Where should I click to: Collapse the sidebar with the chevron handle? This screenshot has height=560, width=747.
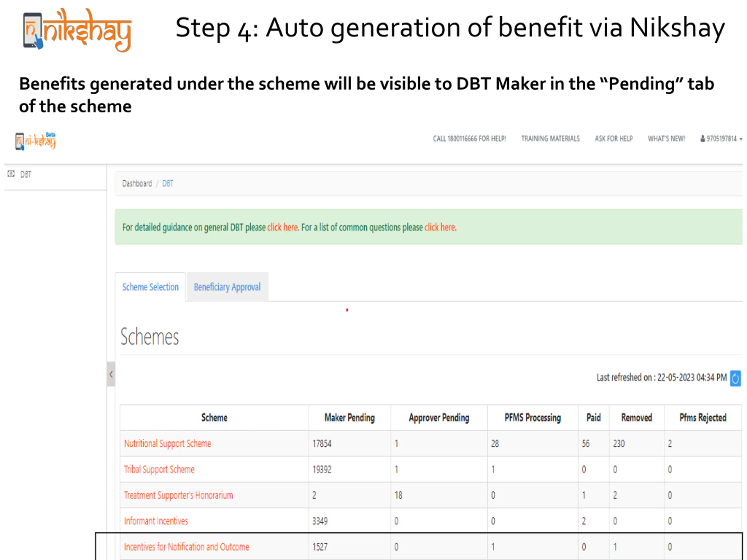[111, 374]
